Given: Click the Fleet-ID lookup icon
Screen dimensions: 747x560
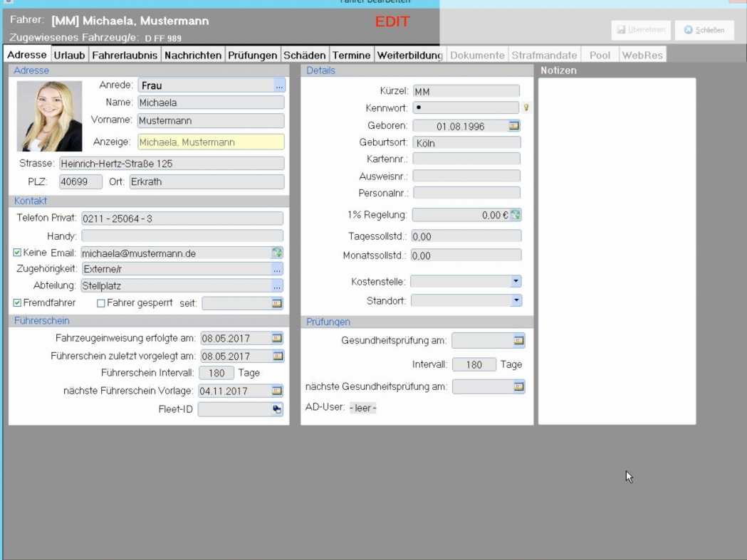Looking at the screenshot, I should click(277, 409).
